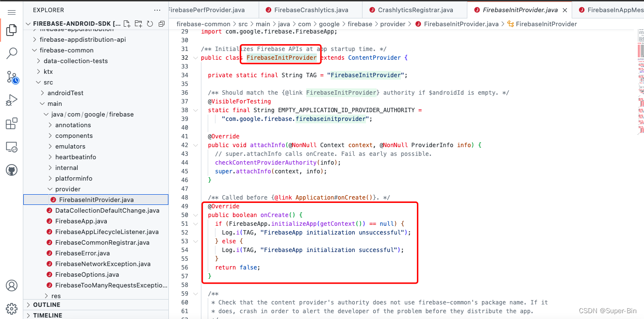Select FirebaseInitProvider.java in the file tree

pos(96,200)
